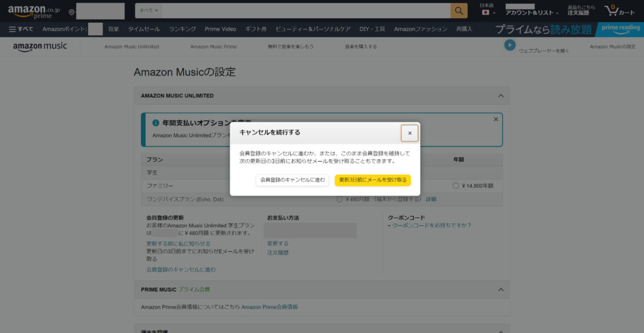Click the 会員登録のキャンセルに進む page link
The height and width of the screenshot is (333, 644).
pos(180,269)
